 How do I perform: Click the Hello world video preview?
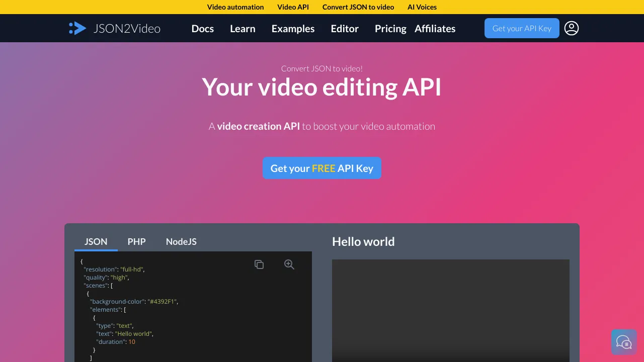(x=451, y=310)
